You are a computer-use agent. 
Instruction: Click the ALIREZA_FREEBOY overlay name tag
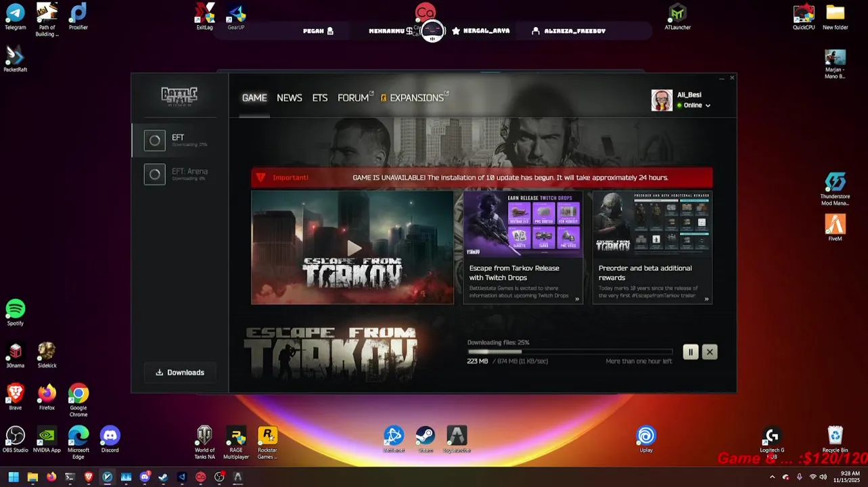569,31
